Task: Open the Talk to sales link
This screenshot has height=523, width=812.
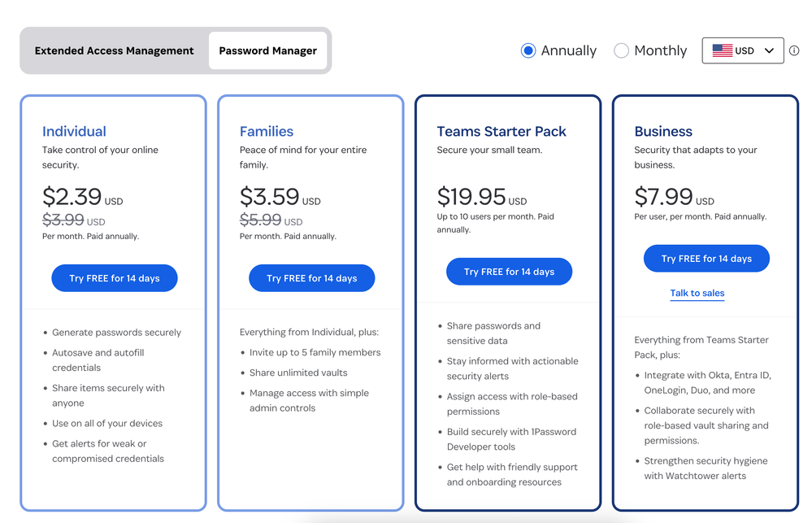Action: pyautogui.click(x=697, y=293)
